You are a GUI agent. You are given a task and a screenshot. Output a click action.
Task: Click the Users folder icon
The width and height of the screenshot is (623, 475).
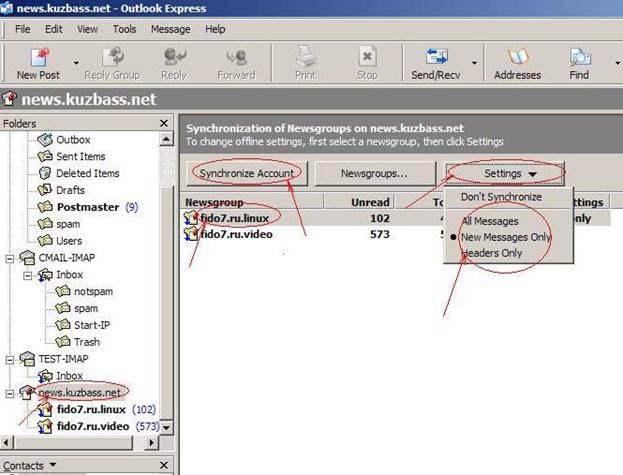coord(45,240)
